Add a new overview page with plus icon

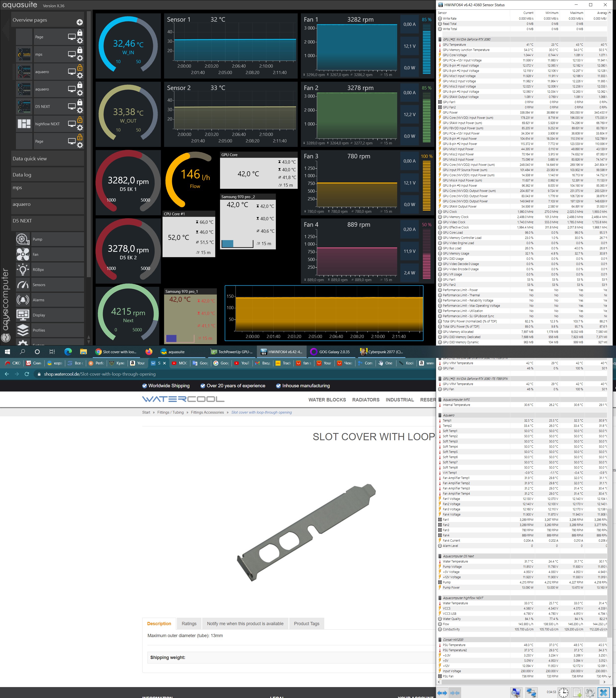coord(80,22)
